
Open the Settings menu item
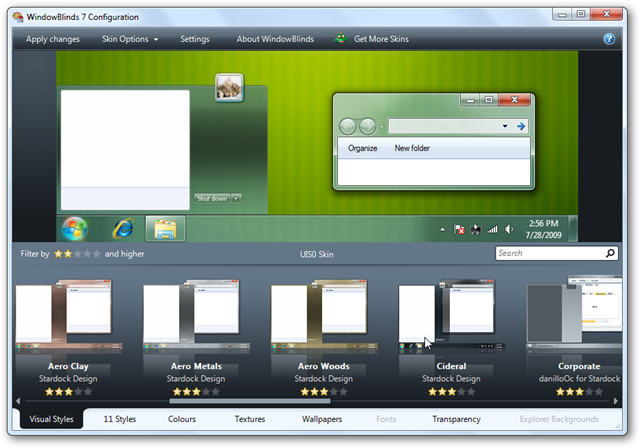195,39
